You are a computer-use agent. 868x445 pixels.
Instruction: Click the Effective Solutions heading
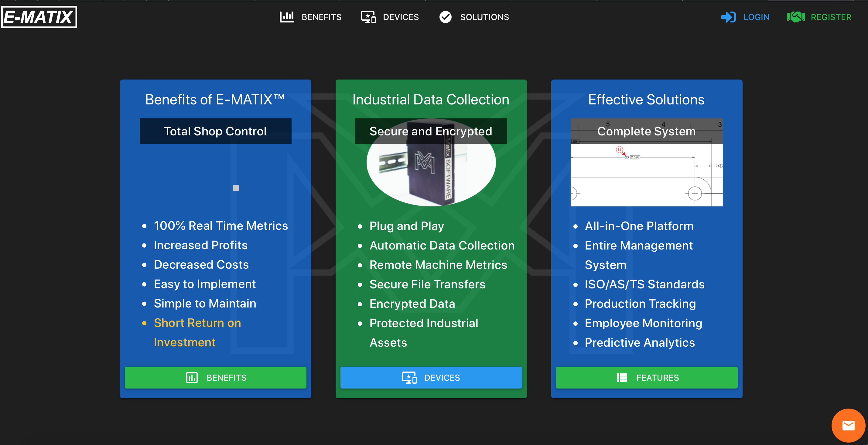tap(646, 99)
